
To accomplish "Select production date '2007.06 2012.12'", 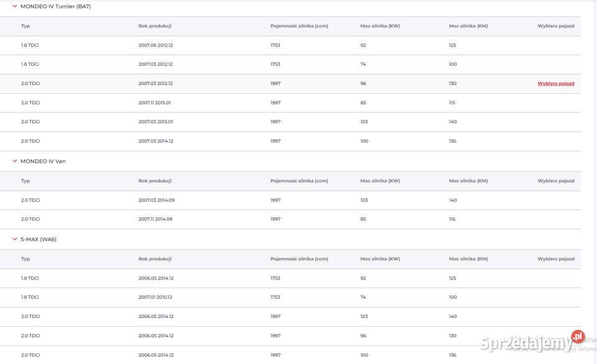I will point(155,45).
